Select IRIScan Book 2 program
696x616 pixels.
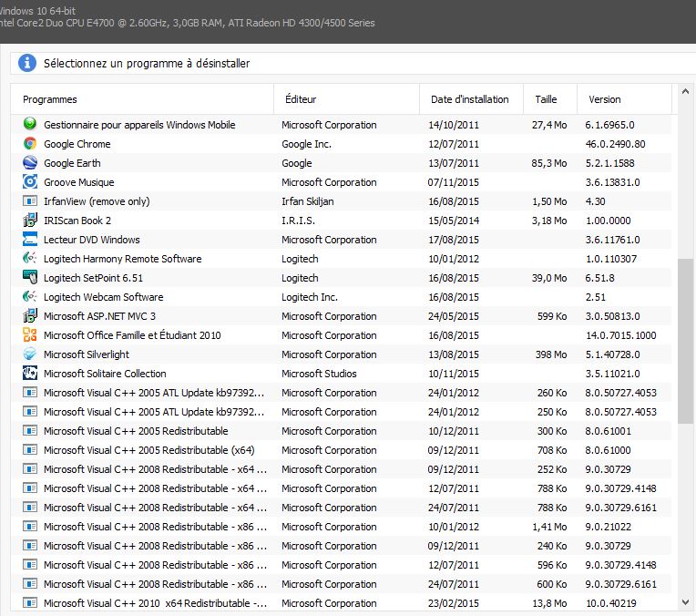pyautogui.click(x=77, y=221)
